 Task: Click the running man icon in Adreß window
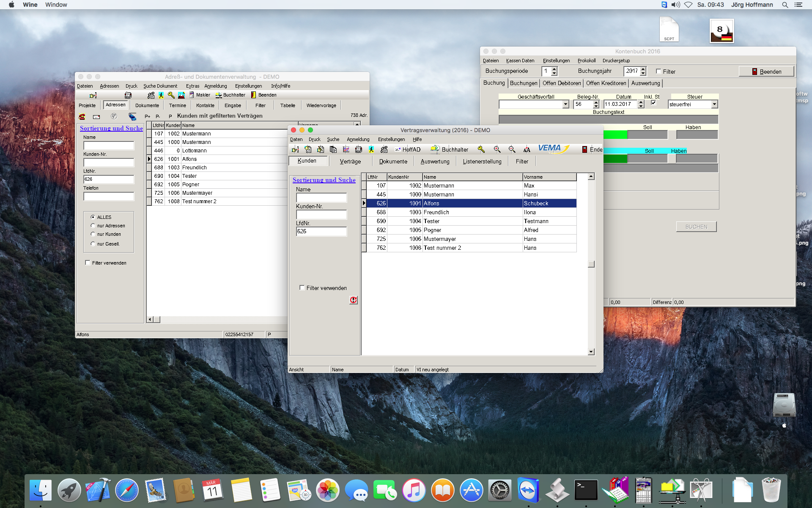tap(161, 95)
